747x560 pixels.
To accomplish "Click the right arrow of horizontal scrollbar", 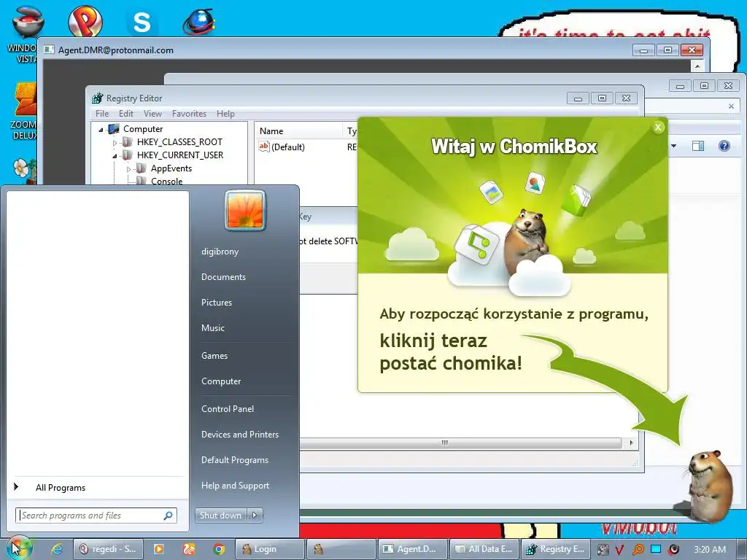I will pyautogui.click(x=631, y=443).
